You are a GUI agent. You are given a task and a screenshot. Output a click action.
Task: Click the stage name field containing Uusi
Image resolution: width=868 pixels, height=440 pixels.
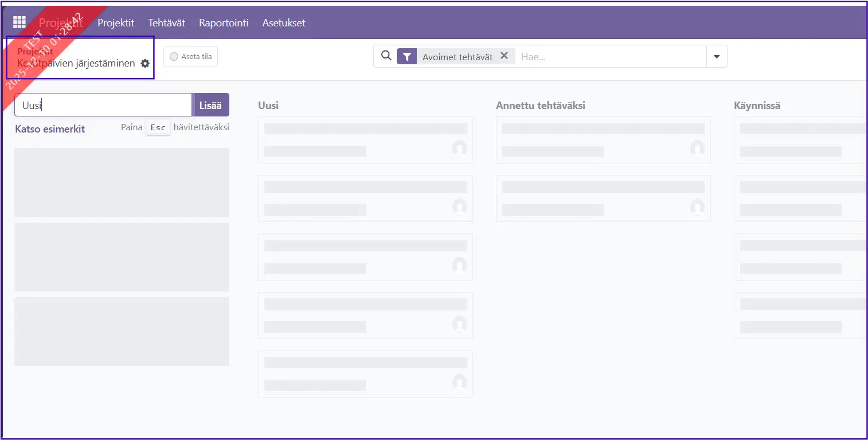point(103,105)
